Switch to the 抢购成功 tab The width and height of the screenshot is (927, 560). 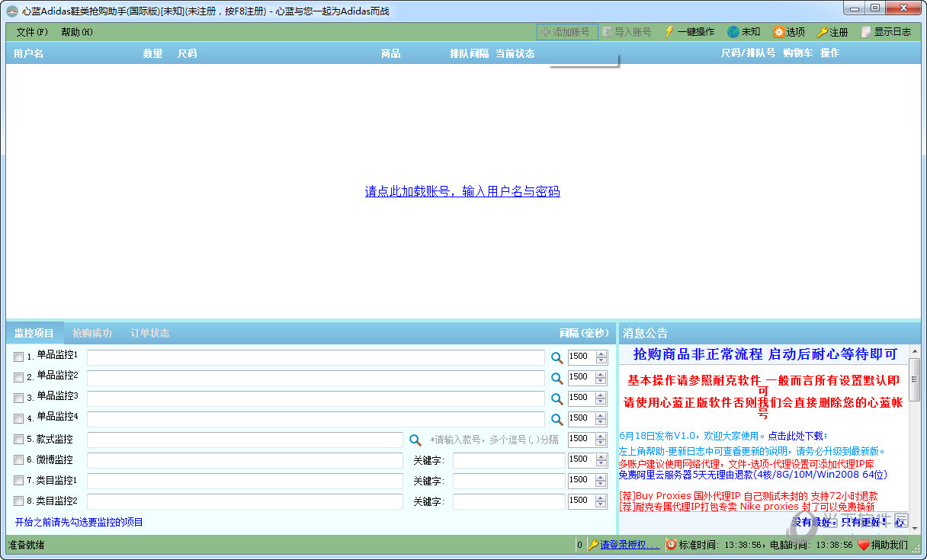[x=92, y=333]
